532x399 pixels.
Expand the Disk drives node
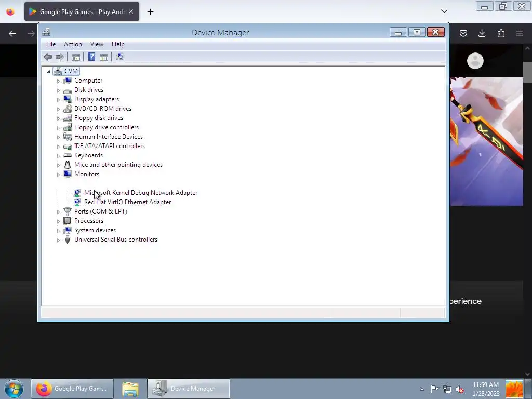(58, 90)
